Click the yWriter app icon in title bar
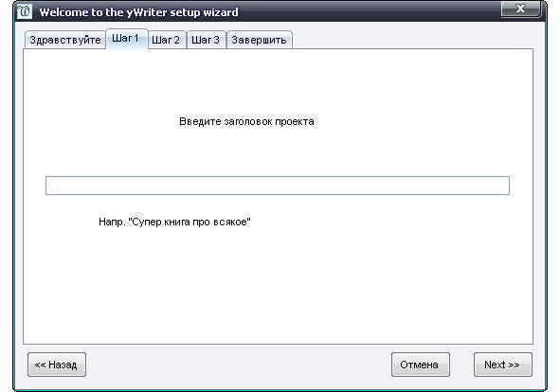This screenshot has width=560, height=392. click(x=25, y=11)
